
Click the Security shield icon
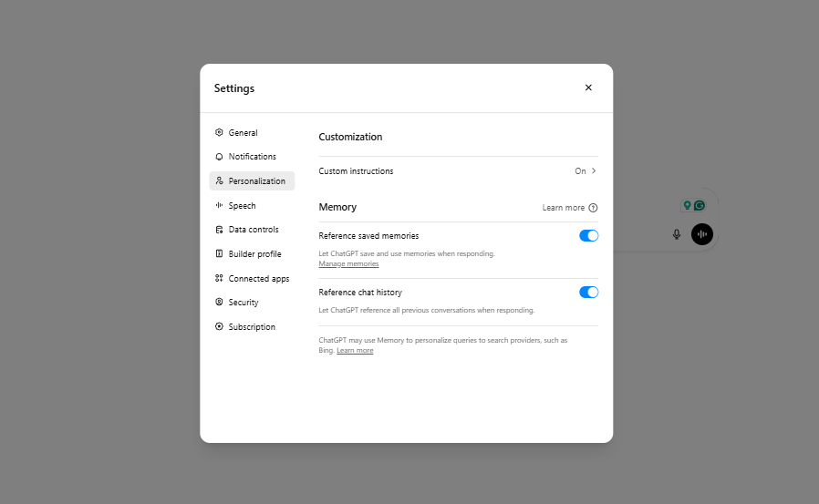(x=219, y=303)
